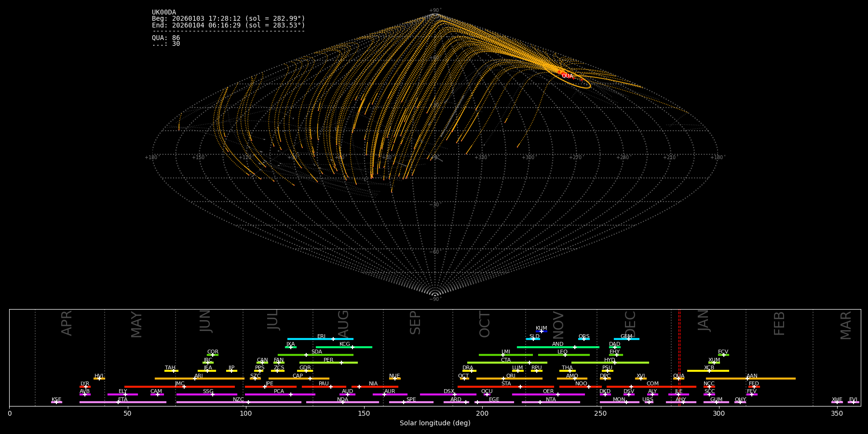Image resolution: width=868 pixels, height=434 pixels.
Task: Click the STA red shower bar
Action: (x=506, y=387)
